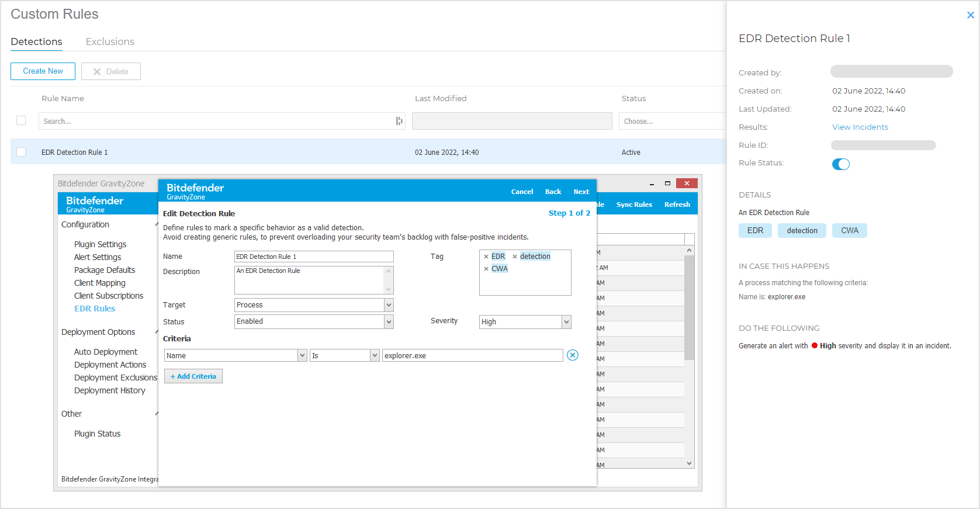Maximize the Bitdefender GravityZone window
This screenshot has height=509, width=980.
(x=667, y=183)
